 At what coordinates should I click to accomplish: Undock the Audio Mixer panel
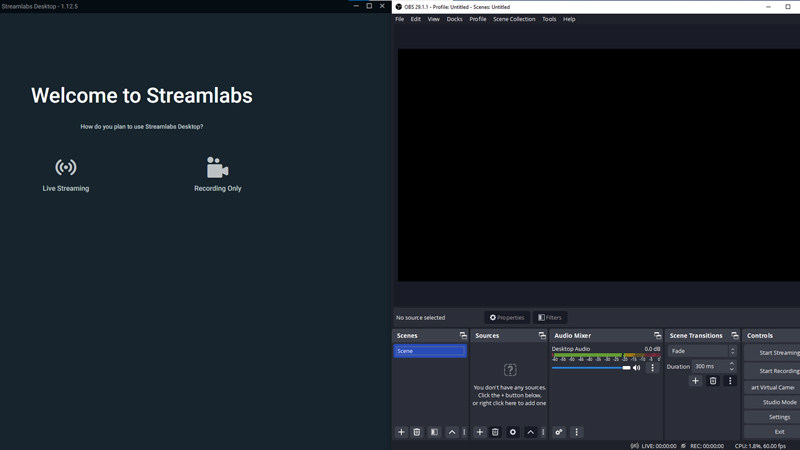(658, 335)
